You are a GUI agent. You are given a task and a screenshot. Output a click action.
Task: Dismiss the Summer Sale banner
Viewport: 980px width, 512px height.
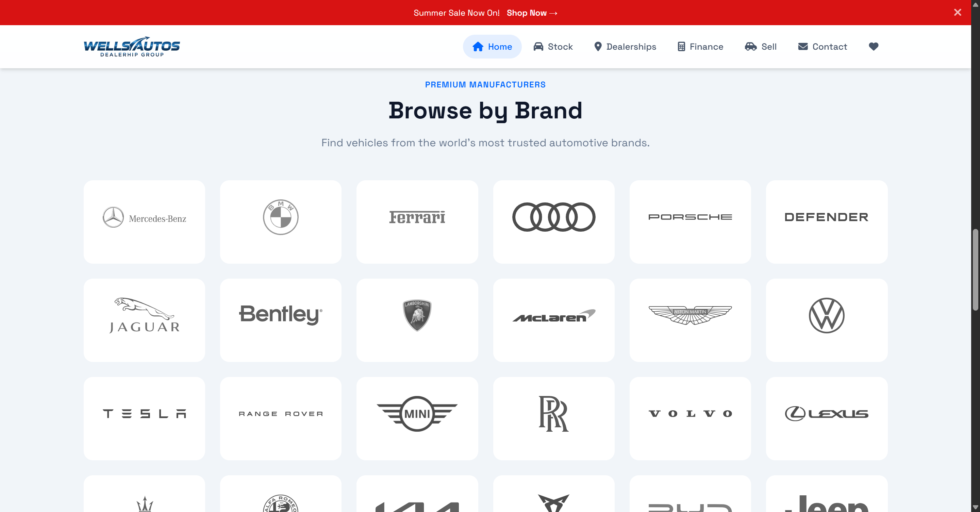point(957,12)
